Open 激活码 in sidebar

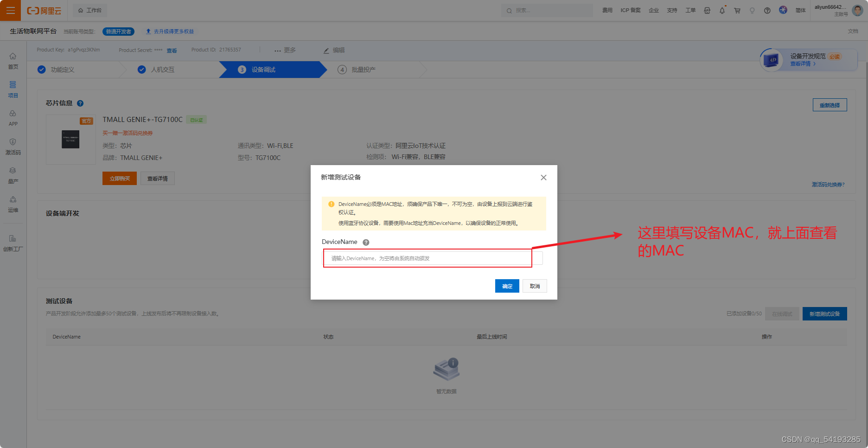13,147
